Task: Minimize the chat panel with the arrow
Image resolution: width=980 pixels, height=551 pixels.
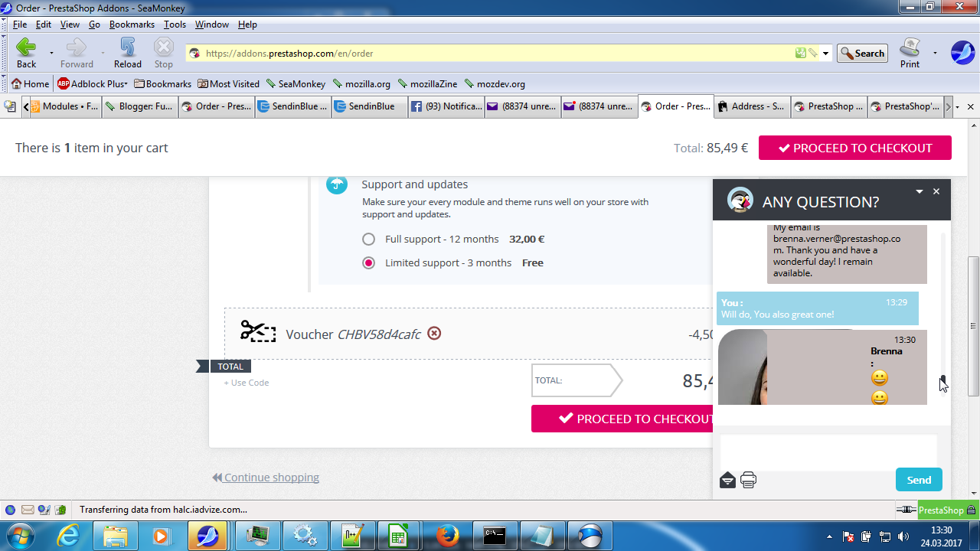Action: click(920, 191)
